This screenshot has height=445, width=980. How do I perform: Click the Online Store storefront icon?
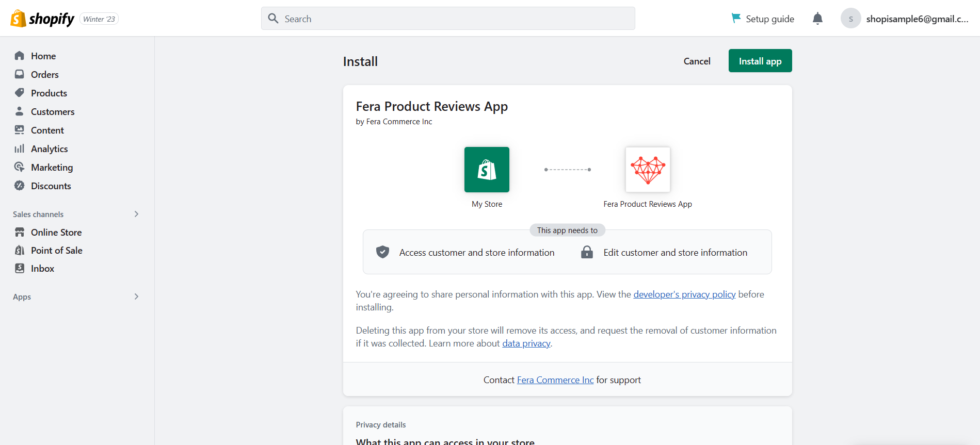[20, 232]
